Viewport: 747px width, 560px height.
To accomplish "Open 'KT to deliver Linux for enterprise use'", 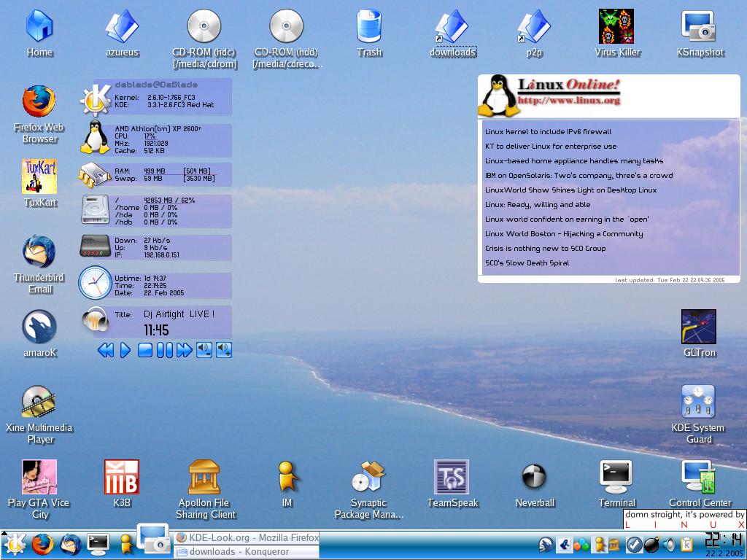I will [x=551, y=146].
